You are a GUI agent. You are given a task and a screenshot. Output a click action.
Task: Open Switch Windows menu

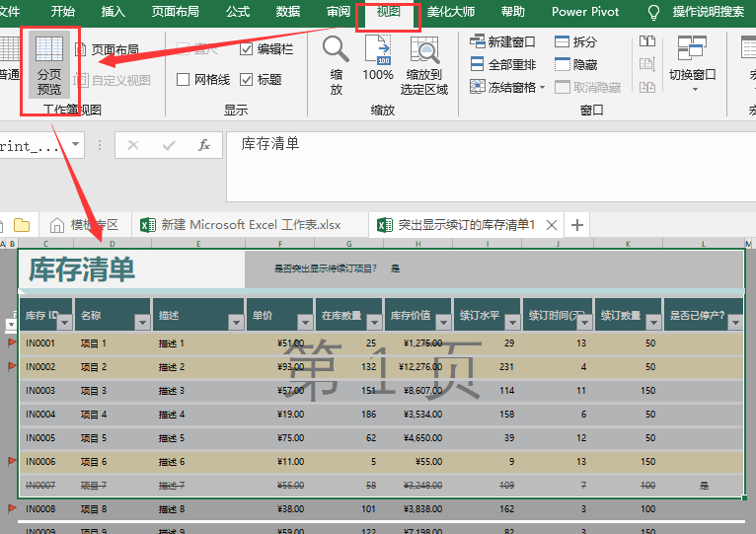point(693,63)
